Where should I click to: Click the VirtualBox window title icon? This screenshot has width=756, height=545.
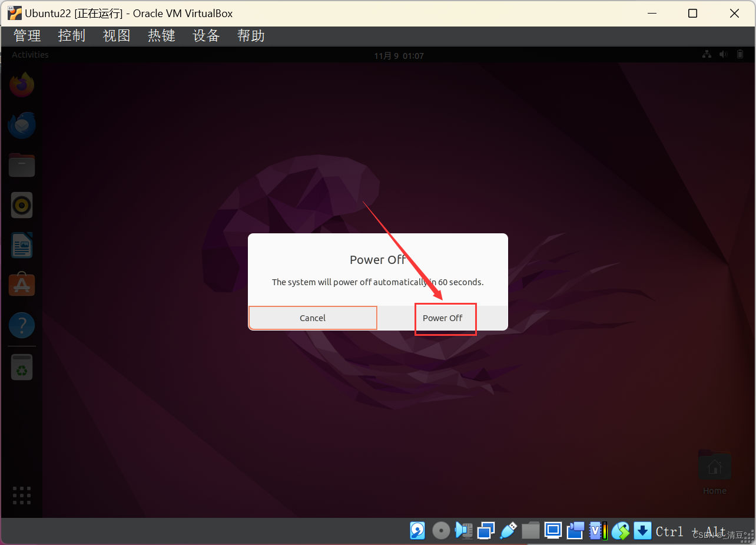(x=15, y=13)
